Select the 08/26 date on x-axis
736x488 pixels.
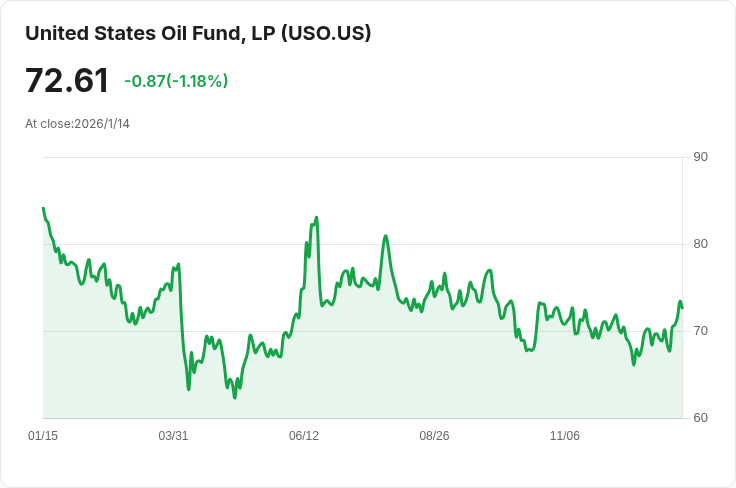(434, 436)
